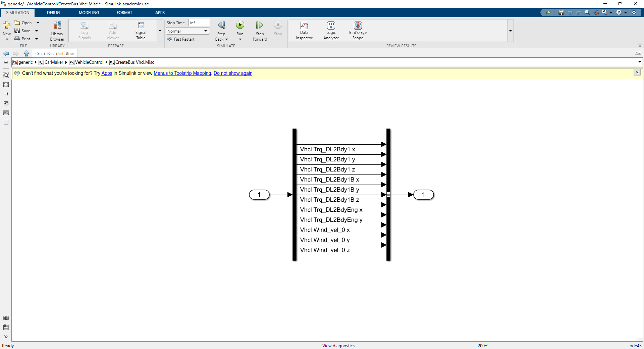The image size is (644, 349).
Task: Close the yellow notification banner
Action: pyautogui.click(x=637, y=72)
